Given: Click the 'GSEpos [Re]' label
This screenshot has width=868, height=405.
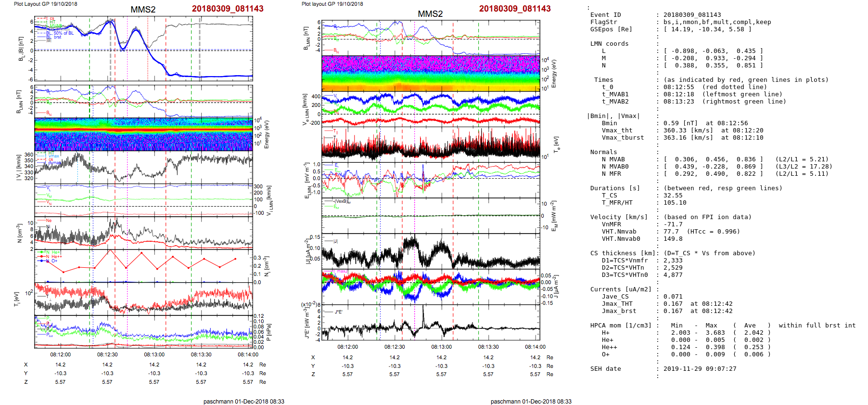Looking at the screenshot, I should click(611, 29).
